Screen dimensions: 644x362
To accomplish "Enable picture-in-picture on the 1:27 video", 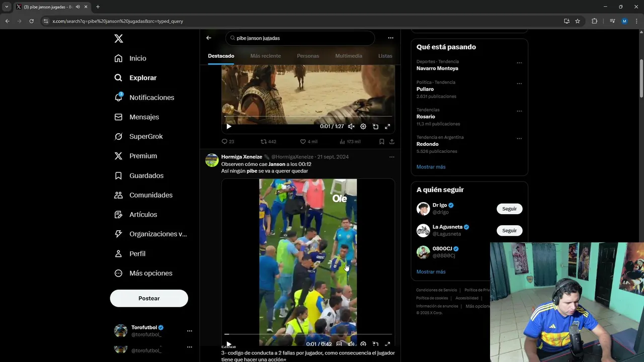I will tap(375, 127).
